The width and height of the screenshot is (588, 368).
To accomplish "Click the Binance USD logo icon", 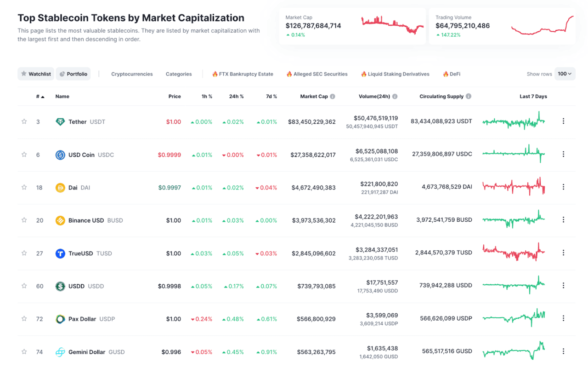I will point(60,220).
